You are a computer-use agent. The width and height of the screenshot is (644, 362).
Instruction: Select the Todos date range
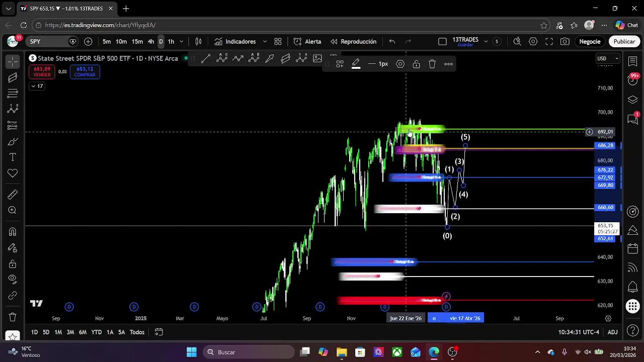tap(137, 332)
